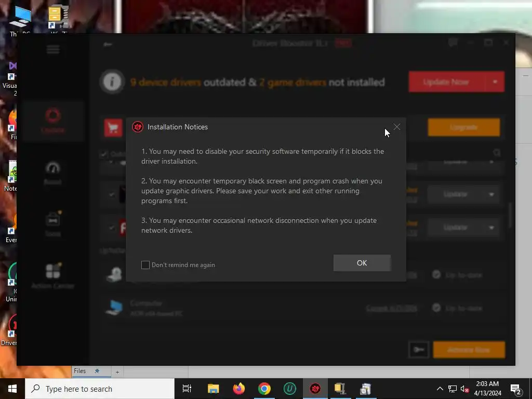Click the orange Activate Now button
Viewport: 532px width, 399px height.
pos(469,350)
